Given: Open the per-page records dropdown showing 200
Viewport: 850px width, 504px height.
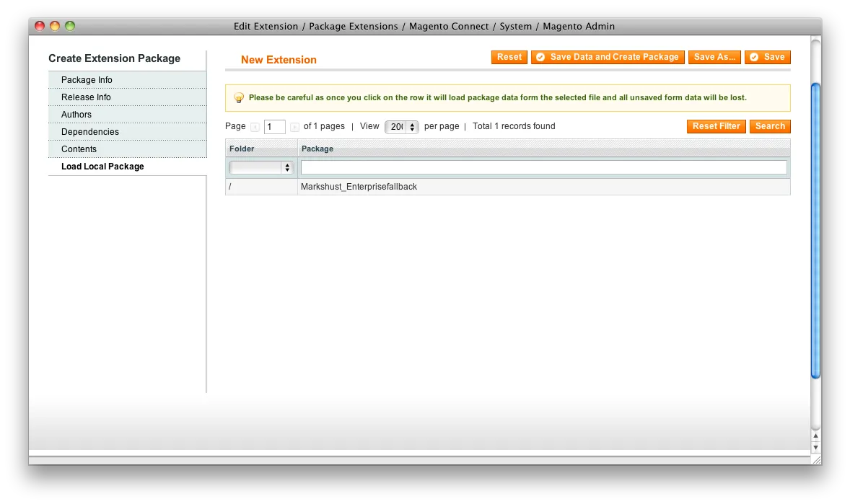Looking at the screenshot, I should coord(402,126).
